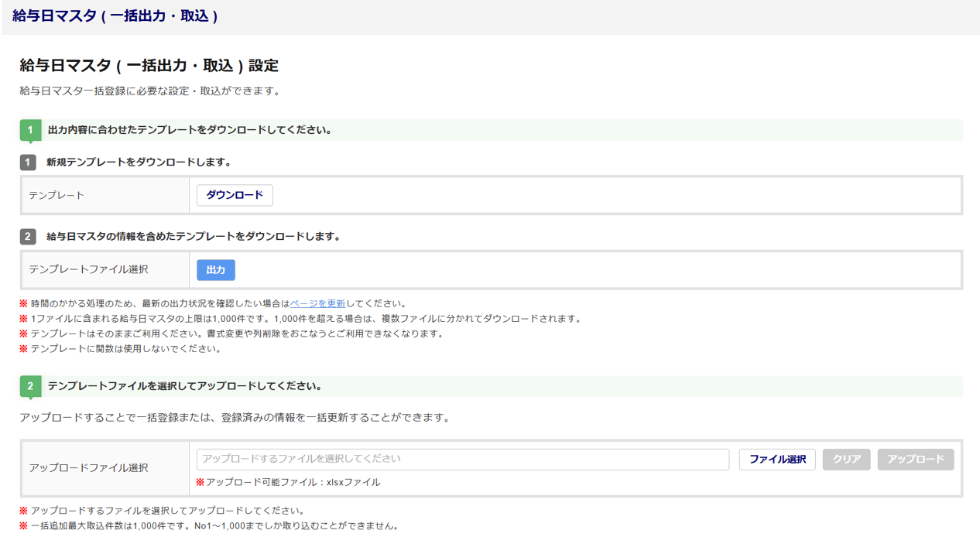Click the 出力内容に合わせたテンプレート step banner text
The width and height of the screenshot is (980, 537).
190,130
